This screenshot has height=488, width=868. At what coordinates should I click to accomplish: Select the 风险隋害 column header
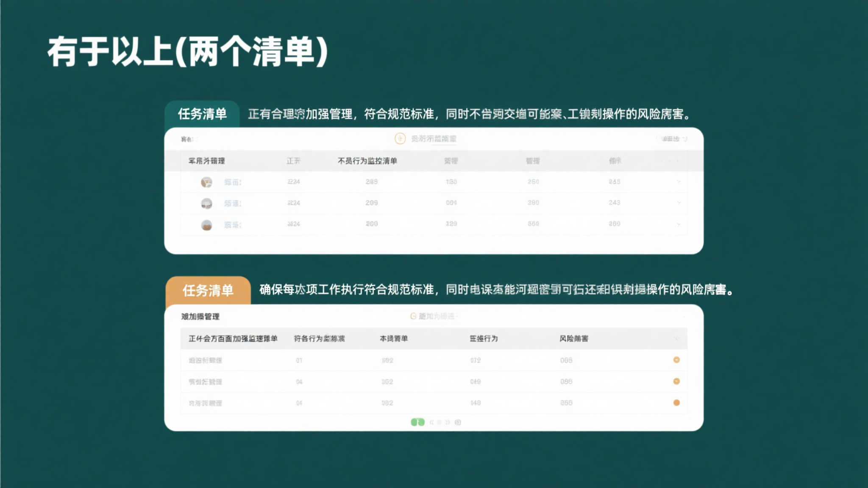pyautogui.click(x=575, y=338)
